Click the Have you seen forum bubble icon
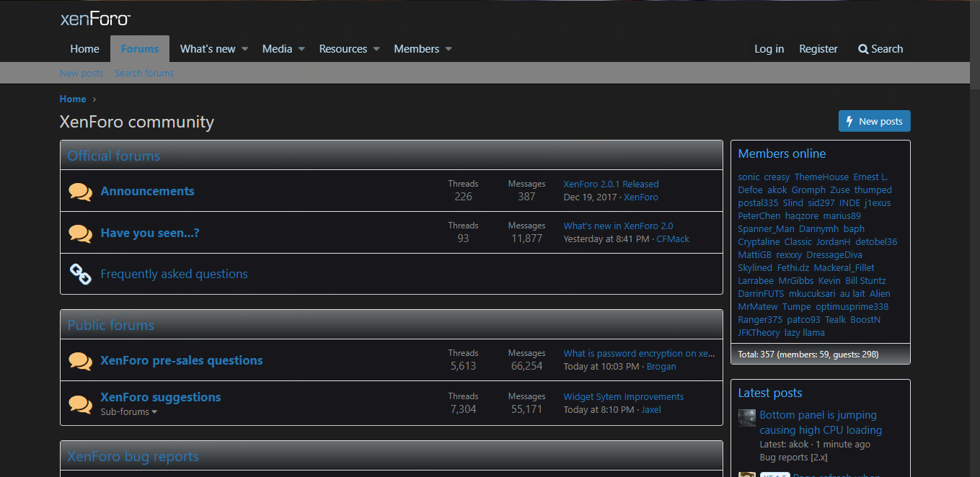Screen dimensions: 980x477 [x=80, y=233]
